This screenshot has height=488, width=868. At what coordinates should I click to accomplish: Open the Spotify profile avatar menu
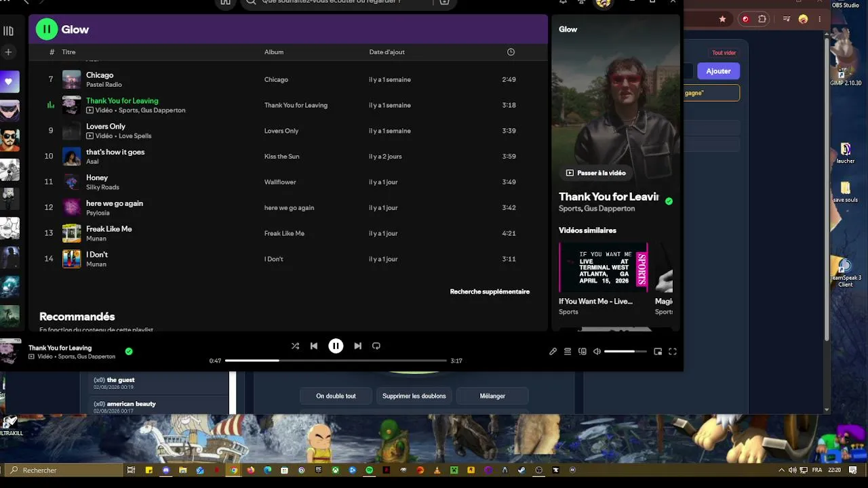click(x=604, y=3)
